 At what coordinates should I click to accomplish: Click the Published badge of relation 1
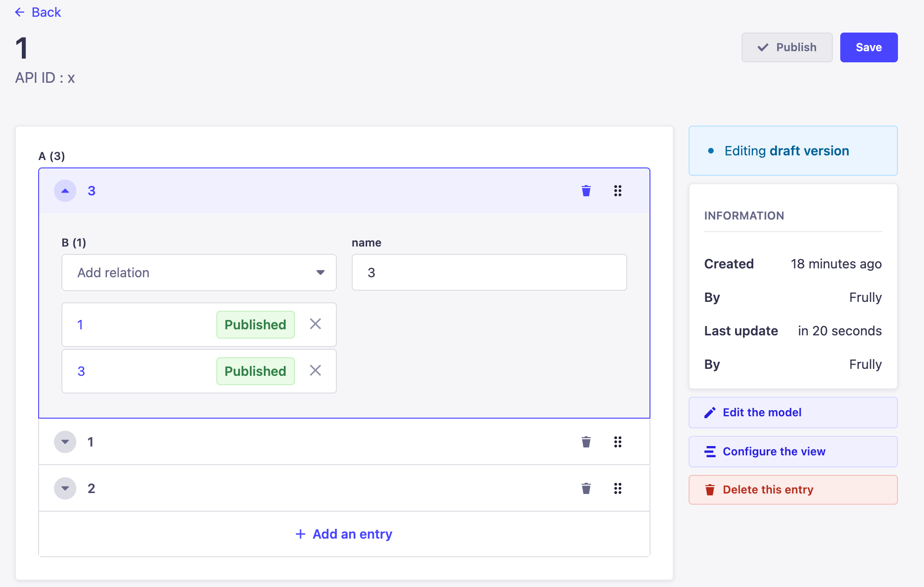tap(255, 325)
